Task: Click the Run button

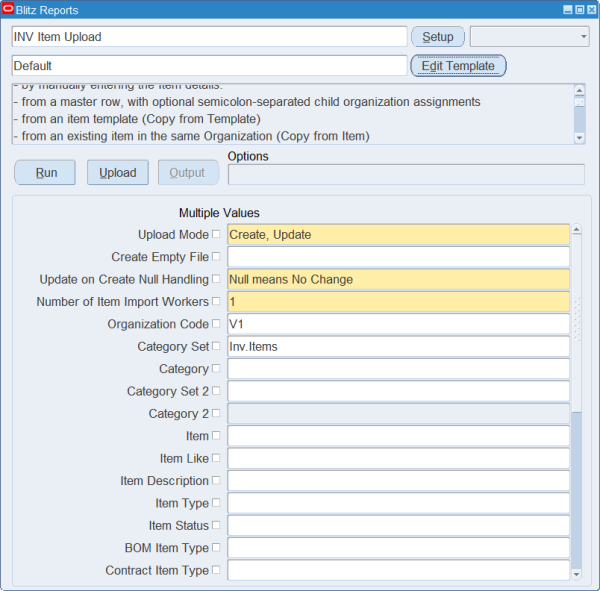Action: click(x=45, y=173)
